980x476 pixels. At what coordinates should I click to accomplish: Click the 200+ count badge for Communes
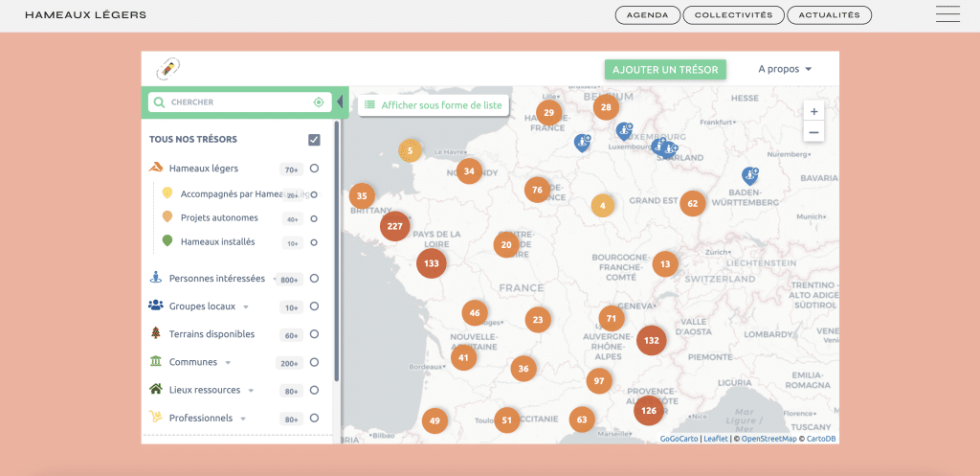(289, 363)
